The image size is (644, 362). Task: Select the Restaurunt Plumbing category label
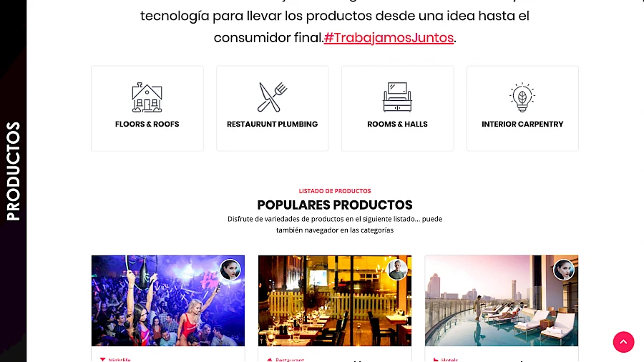click(x=273, y=124)
